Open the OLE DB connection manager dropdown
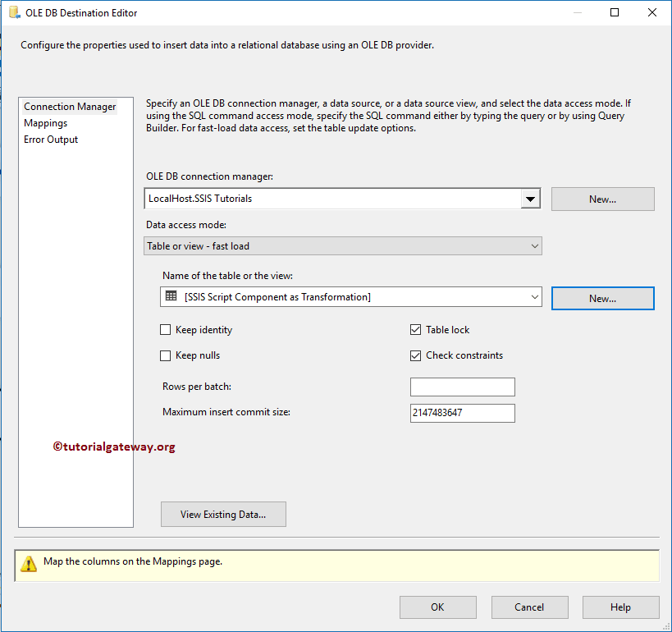 click(x=531, y=199)
